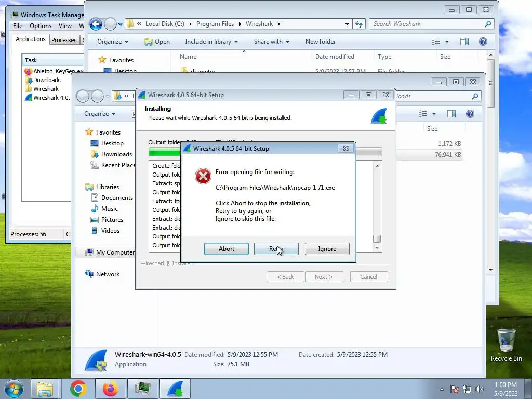532x399 pixels.
Task: Switch to Processes tab in Task Manager
Action: tap(64, 39)
